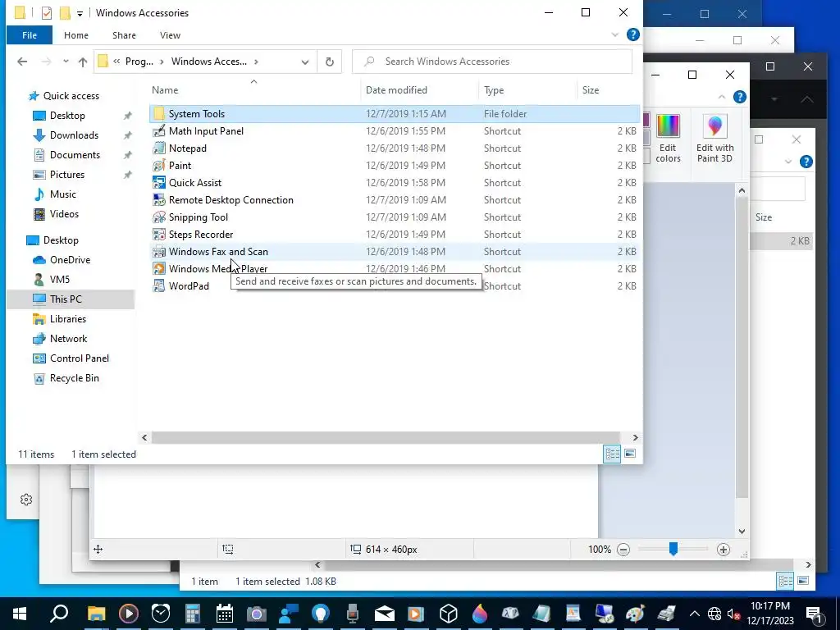Open the Calculator from the taskbar

pos(192,614)
